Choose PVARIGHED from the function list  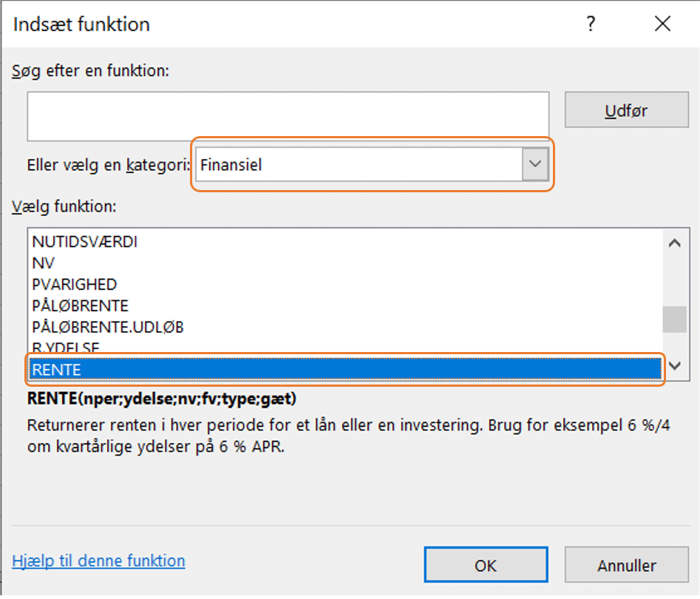tap(75, 284)
